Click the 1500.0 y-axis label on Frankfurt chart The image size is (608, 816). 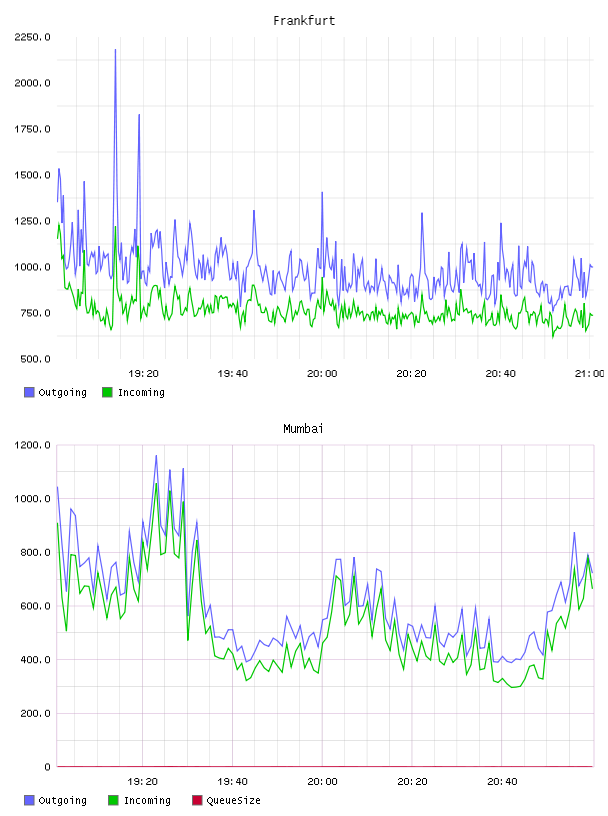(x=32, y=175)
